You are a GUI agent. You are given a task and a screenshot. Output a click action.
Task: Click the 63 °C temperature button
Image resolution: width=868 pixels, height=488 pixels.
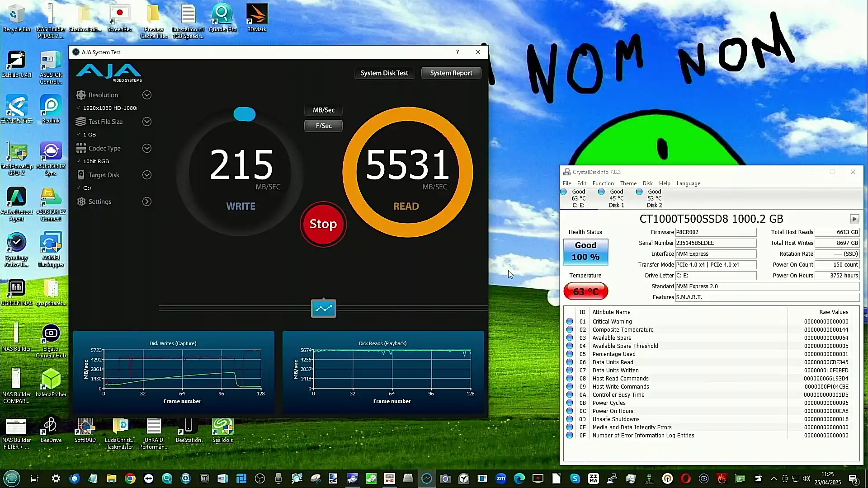point(585,291)
